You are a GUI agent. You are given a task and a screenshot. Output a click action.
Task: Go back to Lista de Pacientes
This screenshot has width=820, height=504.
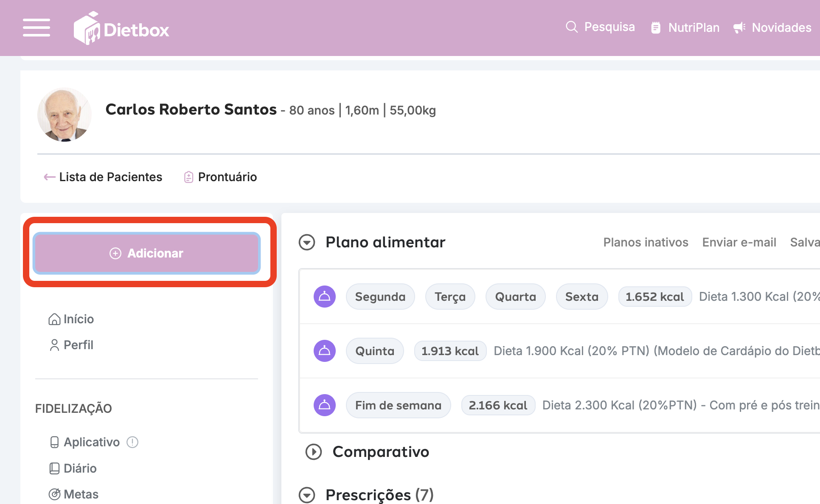(x=103, y=177)
